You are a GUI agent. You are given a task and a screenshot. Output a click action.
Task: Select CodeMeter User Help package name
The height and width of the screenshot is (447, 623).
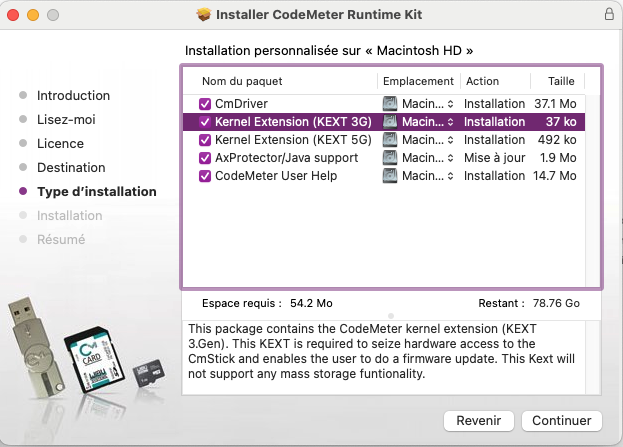pos(276,176)
